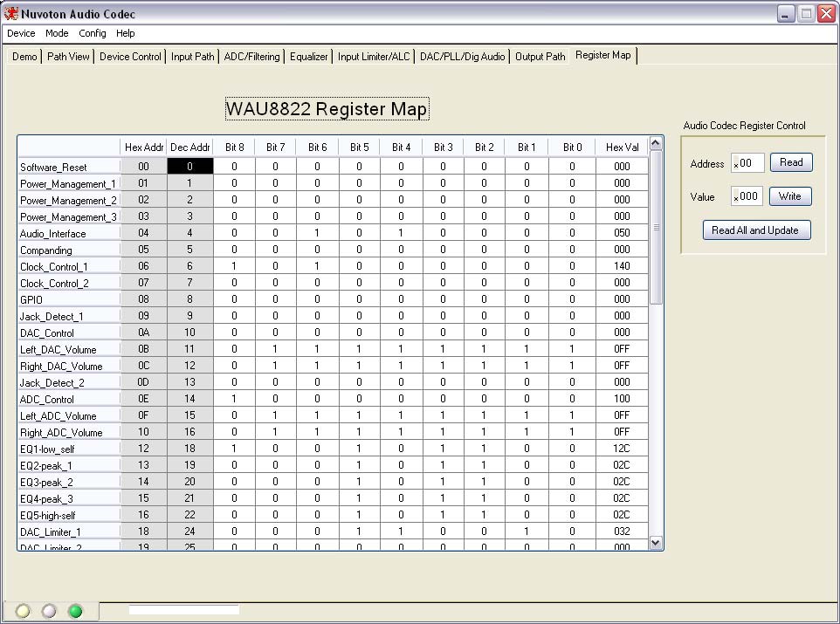Select the DAC/PLL/Dig Audio tab
Screen dimensions: 840x624
(462, 57)
